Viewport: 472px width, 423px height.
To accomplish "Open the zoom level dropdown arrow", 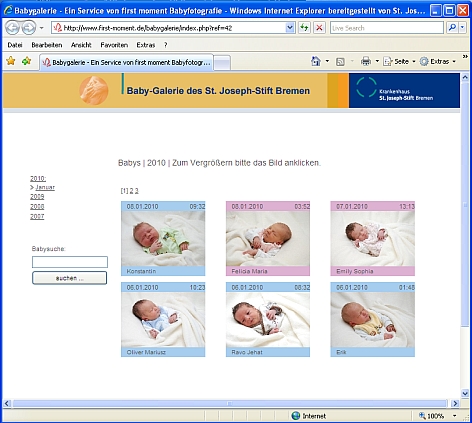I will [x=454, y=416].
